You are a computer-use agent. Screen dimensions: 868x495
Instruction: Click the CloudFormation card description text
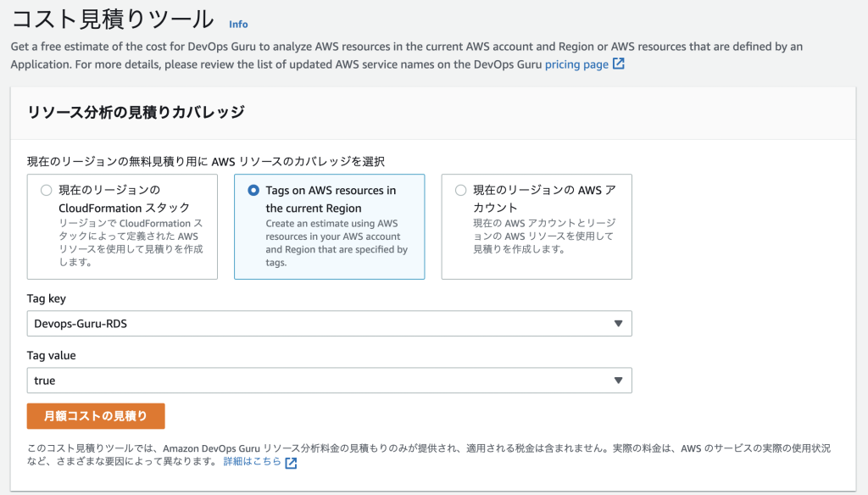(131, 242)
